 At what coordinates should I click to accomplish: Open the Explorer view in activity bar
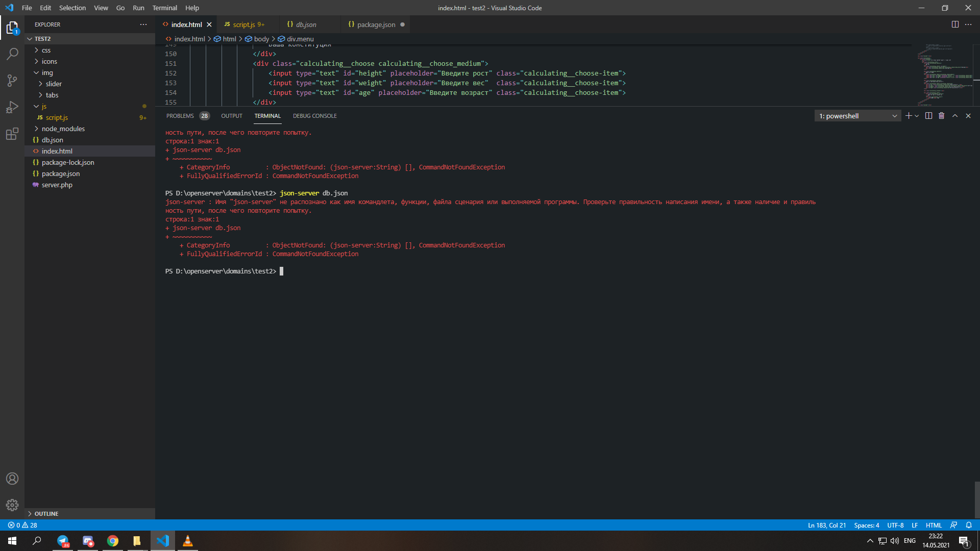pyautogui.click(x=12, y=28)
